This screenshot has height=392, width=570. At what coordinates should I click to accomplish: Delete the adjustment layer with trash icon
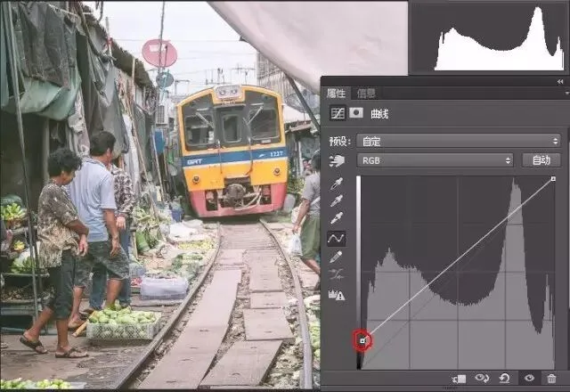[551, 379]
